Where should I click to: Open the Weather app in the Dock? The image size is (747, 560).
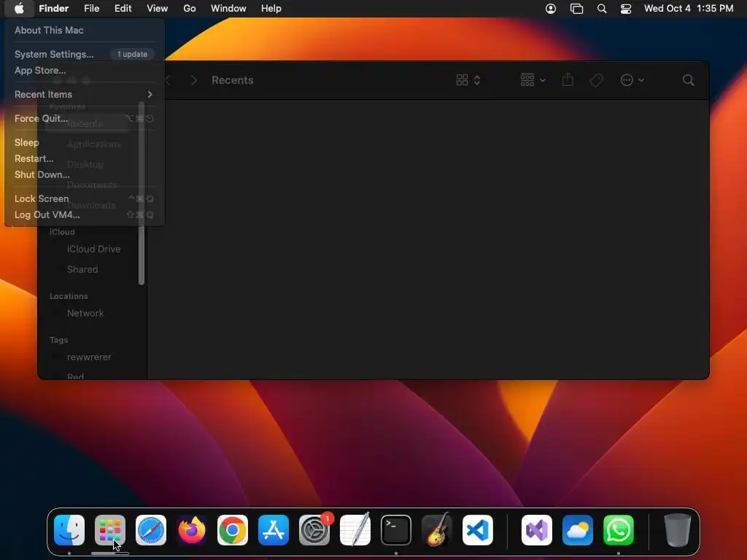[578, 530]
